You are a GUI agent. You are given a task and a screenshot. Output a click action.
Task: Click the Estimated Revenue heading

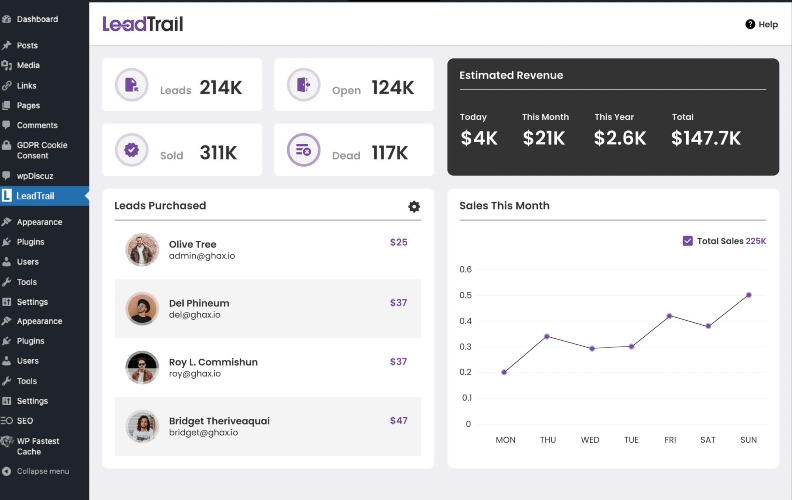[511, 75]
